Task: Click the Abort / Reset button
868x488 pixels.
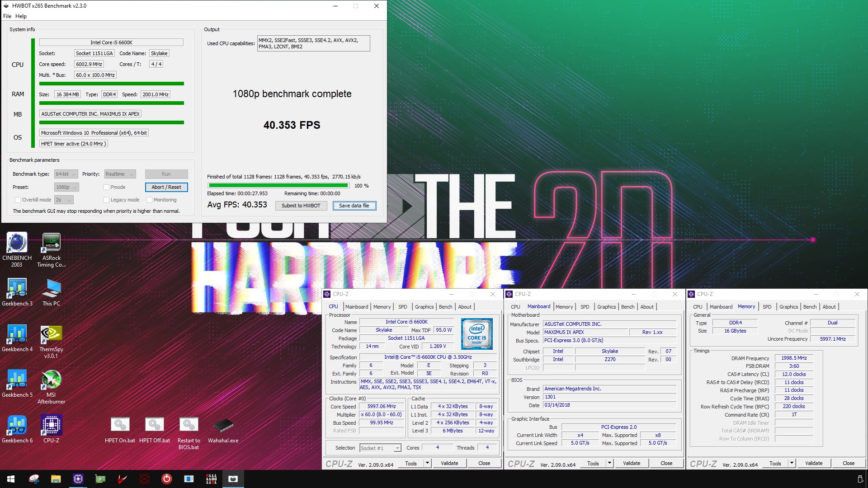Action: (166, 187)
